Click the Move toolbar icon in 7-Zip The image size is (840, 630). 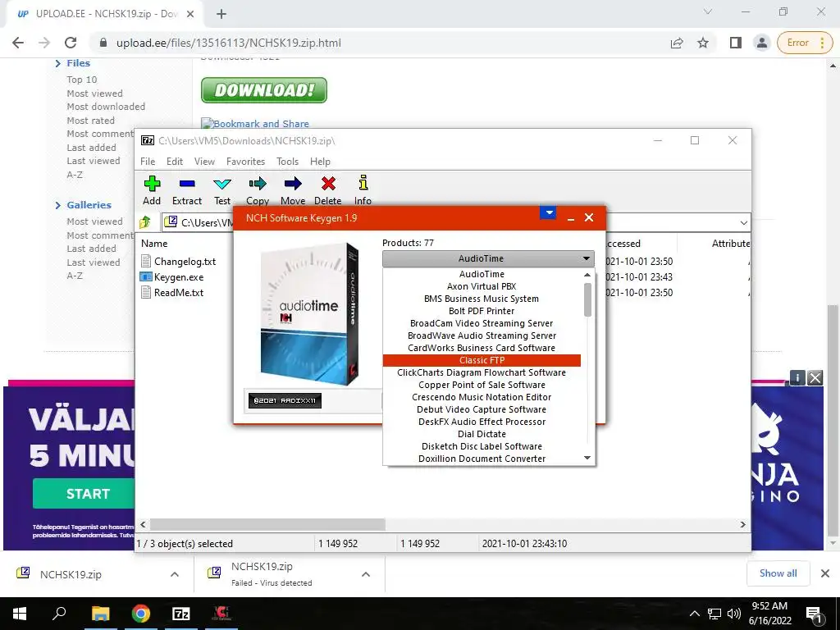[293, 184]
